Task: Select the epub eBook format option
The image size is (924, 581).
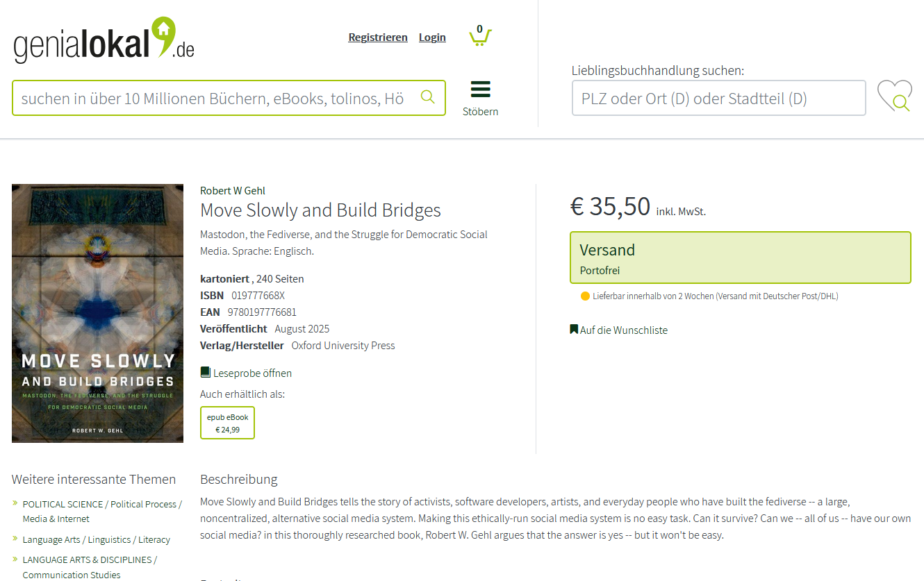Action: point(227,423)
